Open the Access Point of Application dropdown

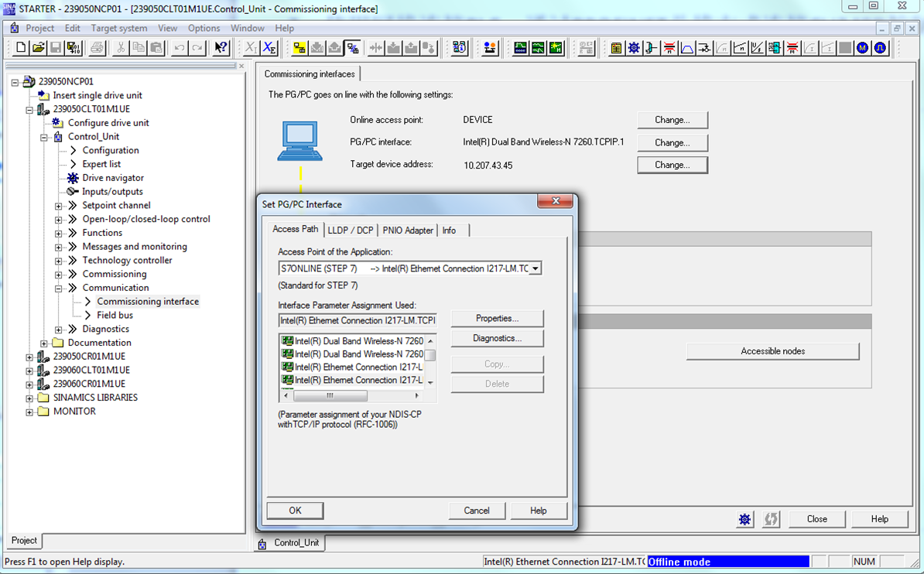click(535, 268)
